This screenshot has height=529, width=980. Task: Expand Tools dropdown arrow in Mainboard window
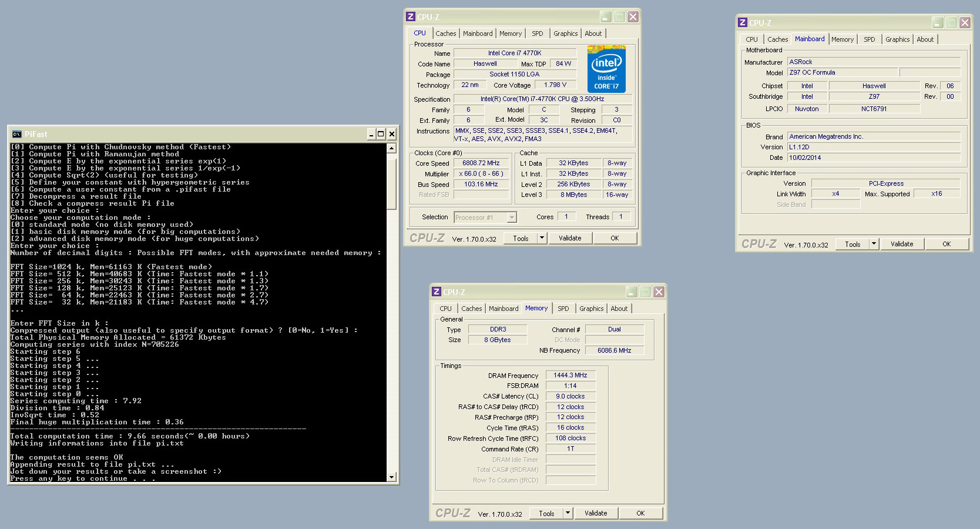pos(874,244)
